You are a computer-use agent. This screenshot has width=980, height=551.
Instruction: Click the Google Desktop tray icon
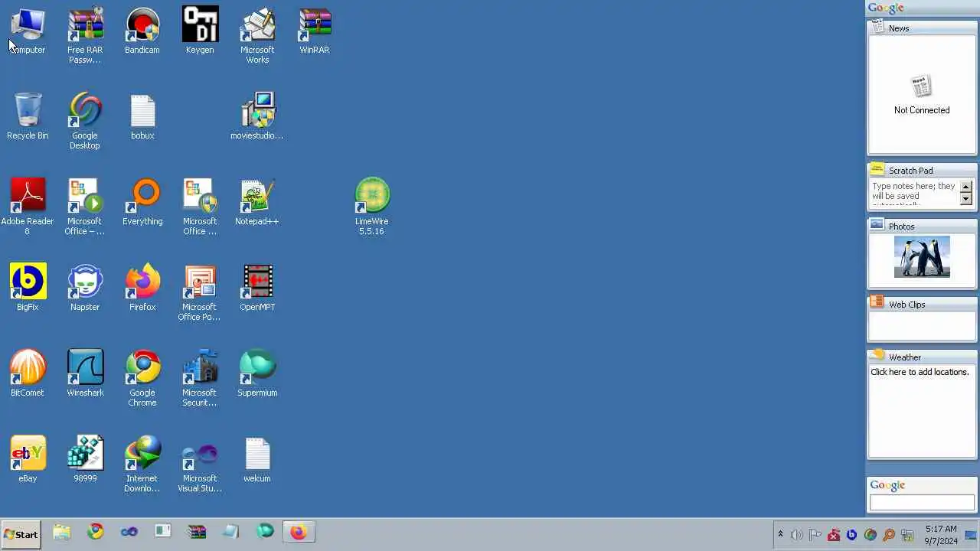(871, 535)
